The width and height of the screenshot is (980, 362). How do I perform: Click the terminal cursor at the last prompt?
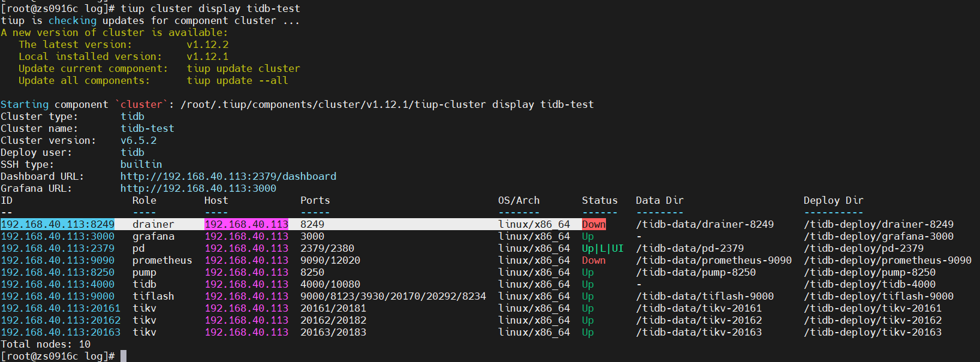click(x=123, y=356)
